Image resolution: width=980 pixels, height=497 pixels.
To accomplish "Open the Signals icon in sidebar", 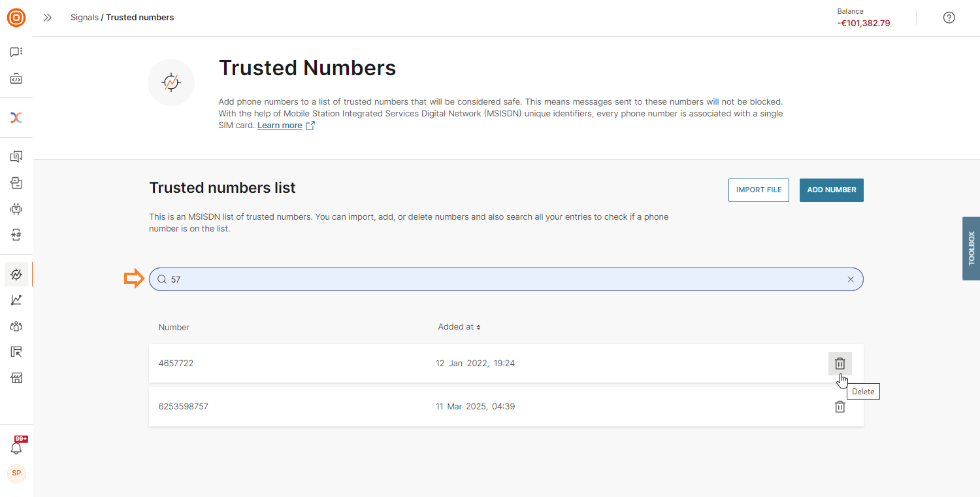I will click(16, 275).
